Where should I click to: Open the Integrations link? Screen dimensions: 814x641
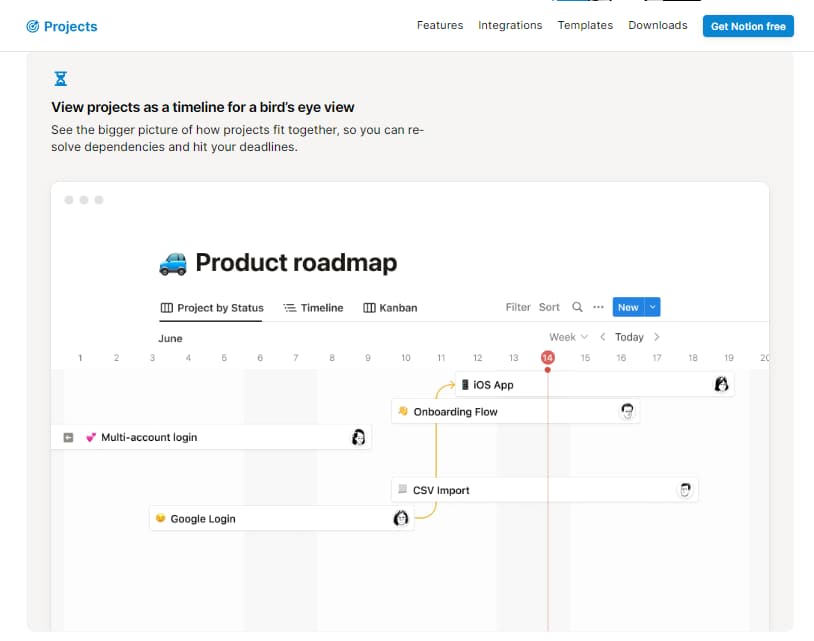(x=510, y=25)
